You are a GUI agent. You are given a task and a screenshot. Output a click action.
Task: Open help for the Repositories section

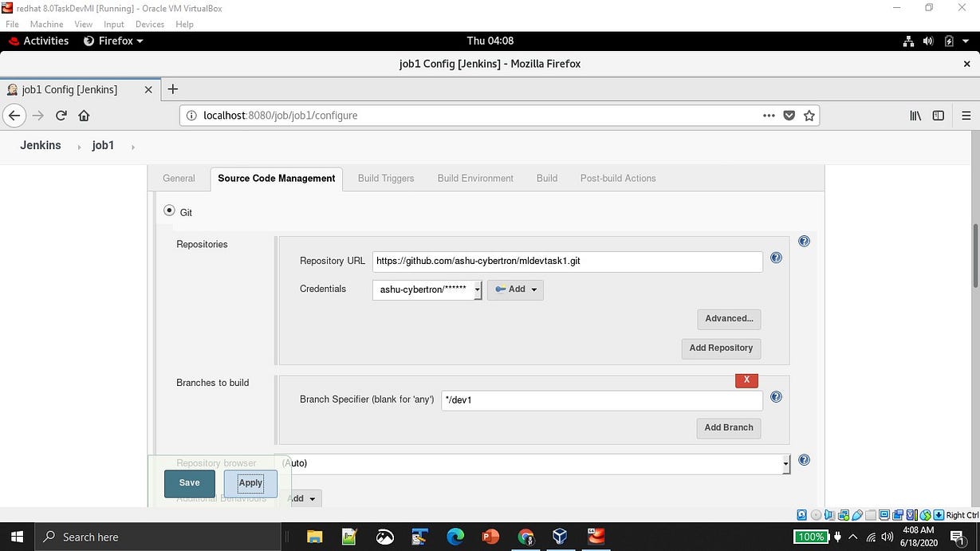pyautogui.click(x=804, y=241)
